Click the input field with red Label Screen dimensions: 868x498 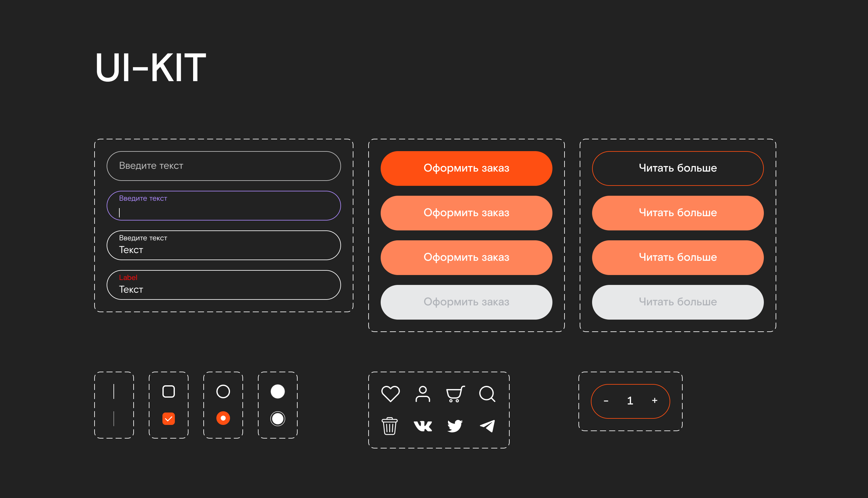(x=224, y=285)
